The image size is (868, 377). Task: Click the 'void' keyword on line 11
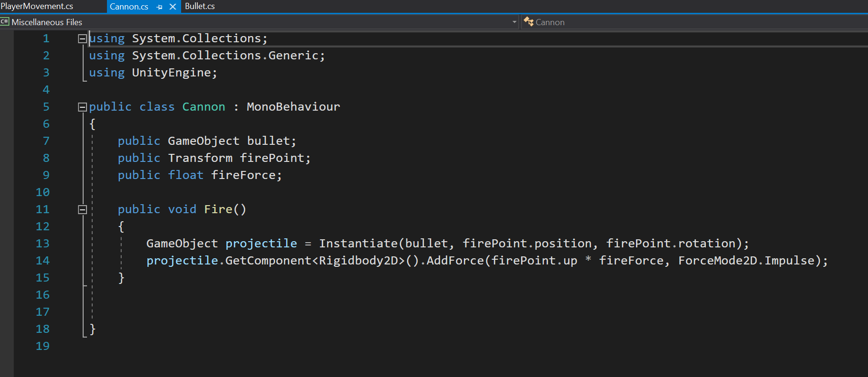coord(182,209)
